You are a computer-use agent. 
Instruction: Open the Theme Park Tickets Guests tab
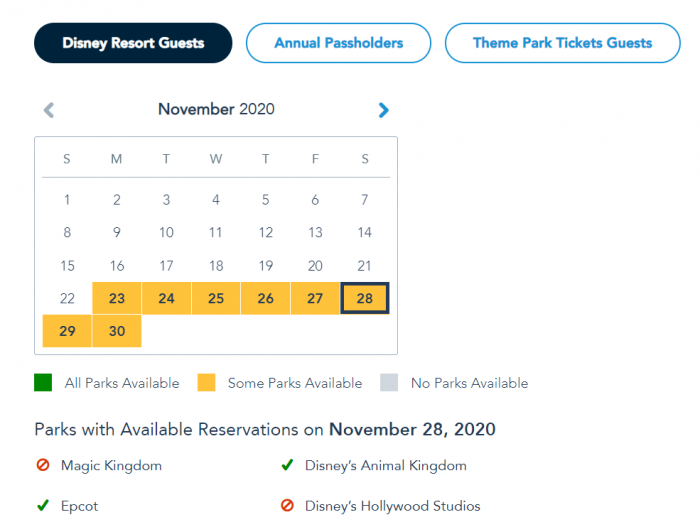562,43
